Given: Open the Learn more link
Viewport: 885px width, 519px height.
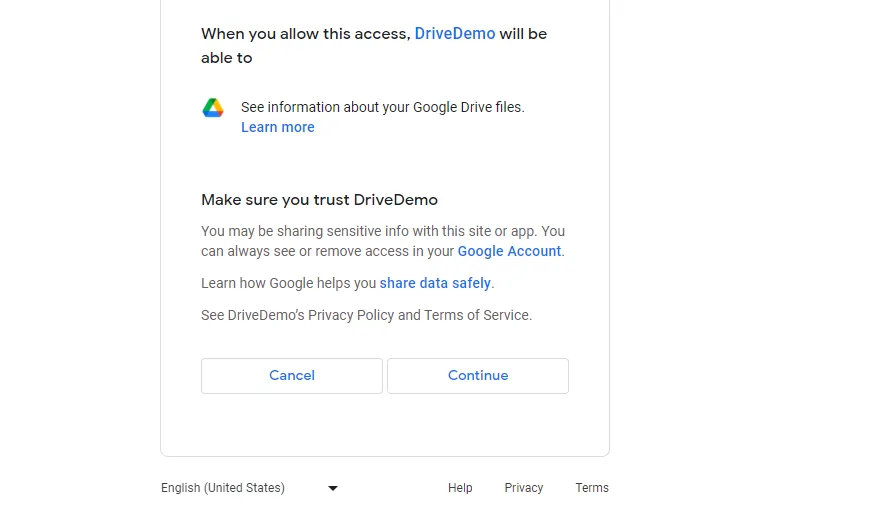Looking at the screenshot, I should (278, 127).
